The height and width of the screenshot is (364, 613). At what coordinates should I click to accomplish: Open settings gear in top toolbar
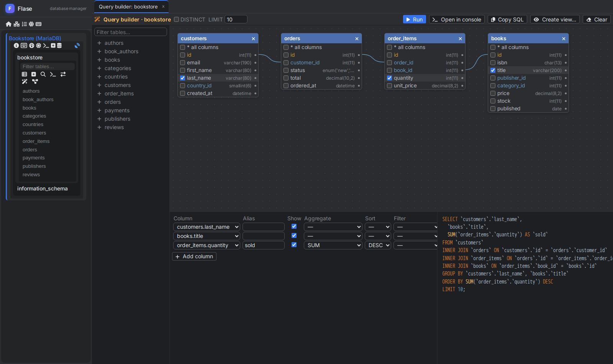[x=31, y=24]
